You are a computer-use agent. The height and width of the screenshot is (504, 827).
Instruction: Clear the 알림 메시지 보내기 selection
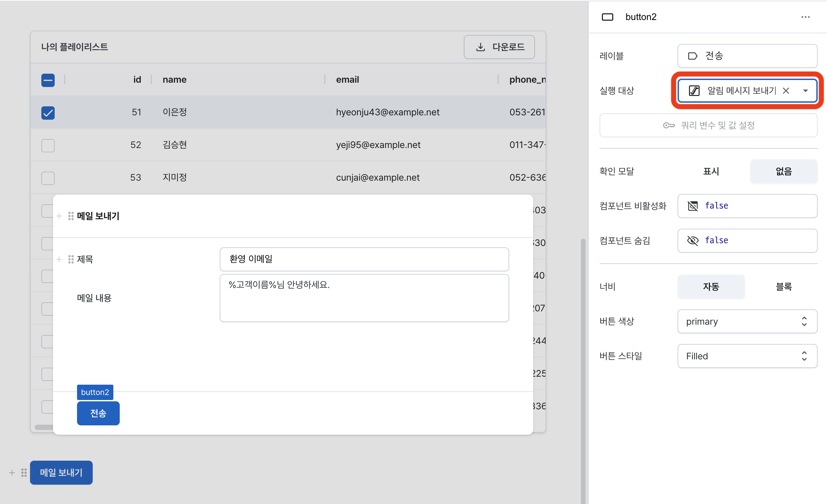pyautogui.click(x=786, y=91)
